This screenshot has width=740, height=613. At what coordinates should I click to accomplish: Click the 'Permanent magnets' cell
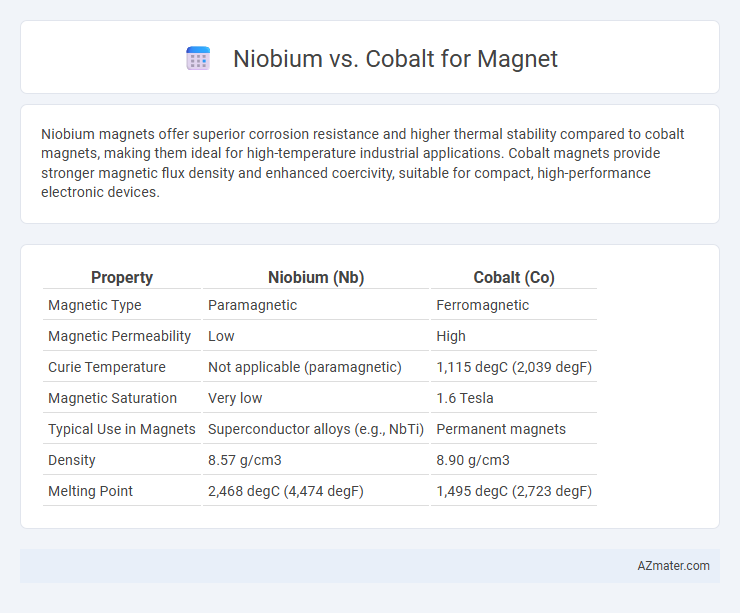click(501, 429)
